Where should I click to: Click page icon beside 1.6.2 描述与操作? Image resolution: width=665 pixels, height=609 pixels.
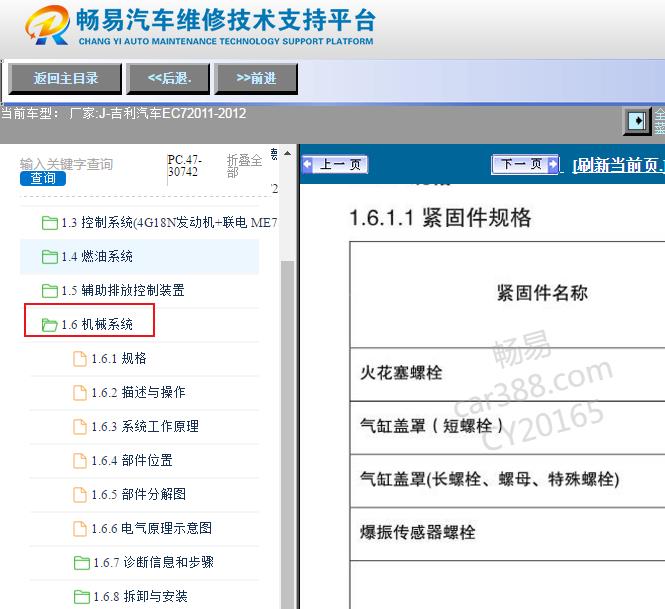tap(80, 393)
